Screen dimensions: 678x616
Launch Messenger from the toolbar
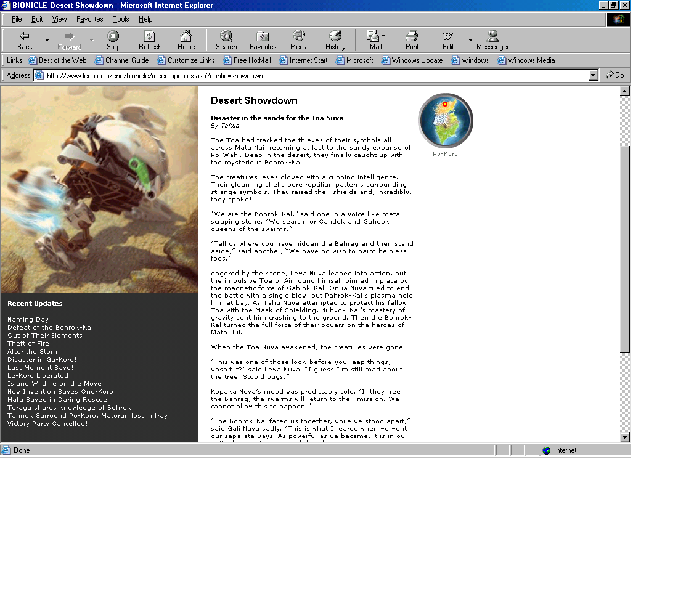(x=492, y=41)
